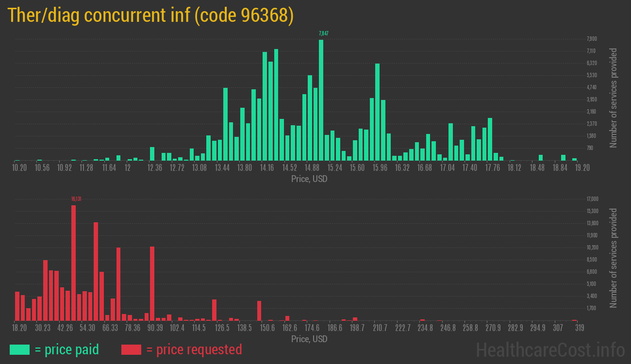This screenshot has width=631, height=364.
Task: Click the upper 'Number of services provided' axis title
Action: click(x=614, y=98)
